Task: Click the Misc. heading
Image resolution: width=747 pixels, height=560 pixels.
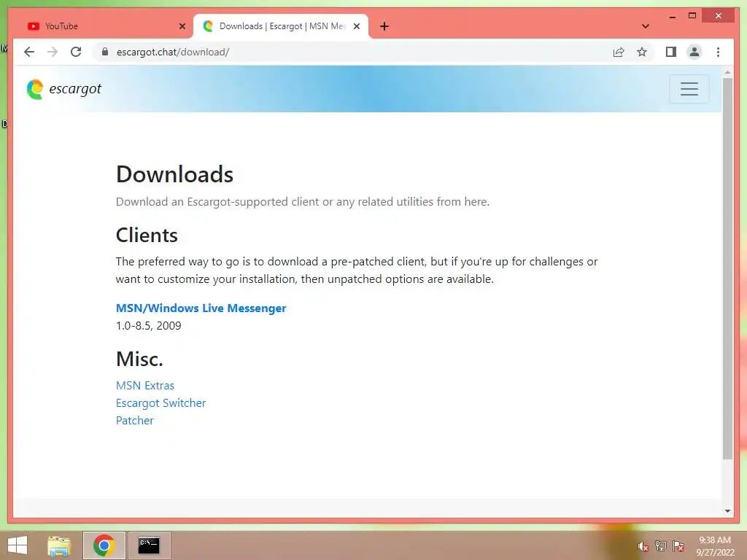Action: 139,359
